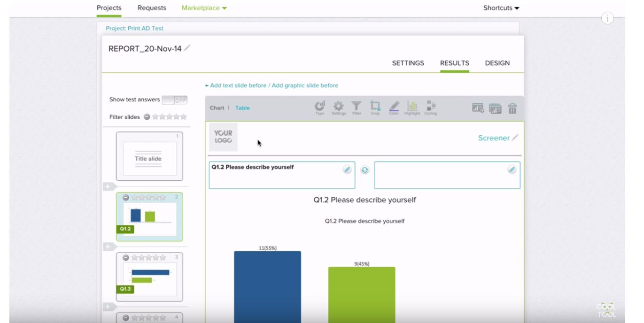
Task: Go to Projects tab
Action: [x=109, y=8]
